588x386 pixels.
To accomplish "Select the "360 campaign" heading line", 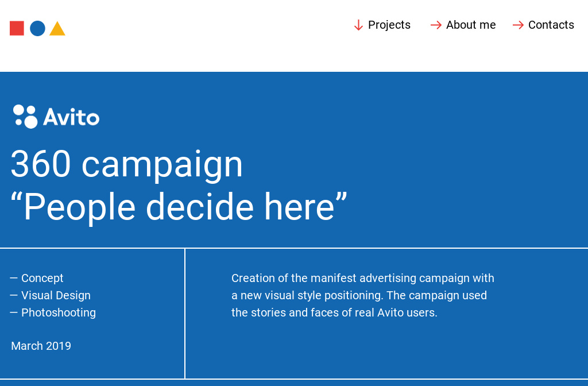I will tap(127, 164).
